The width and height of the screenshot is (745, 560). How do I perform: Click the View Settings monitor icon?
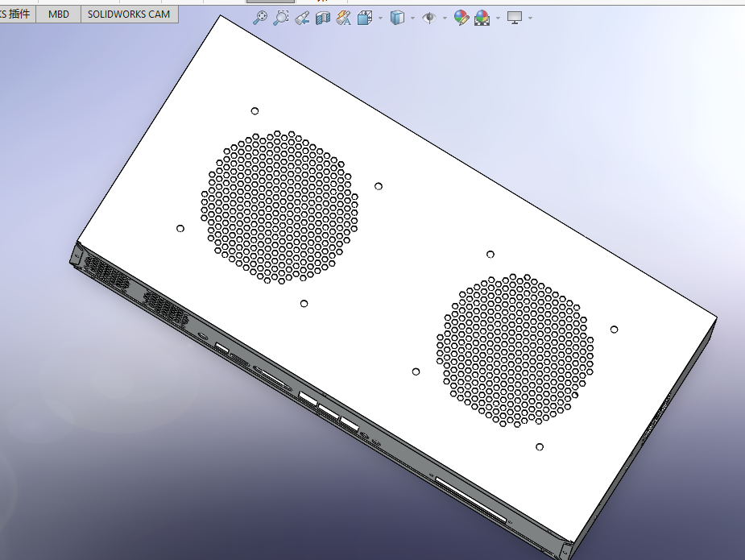(x=515, y=18)
